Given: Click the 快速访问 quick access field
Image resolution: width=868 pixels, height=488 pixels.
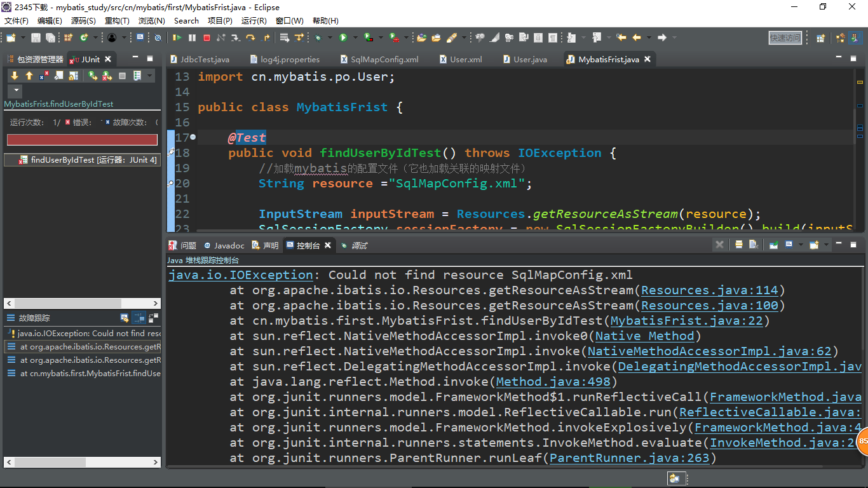Looking at the screenshot, I should pyautogui.click(x=785, y=38).
